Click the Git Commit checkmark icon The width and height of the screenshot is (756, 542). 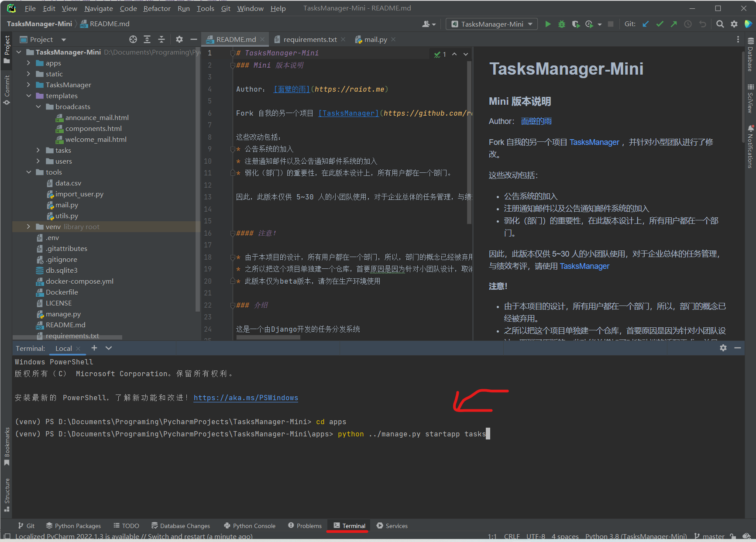(660, 24)
